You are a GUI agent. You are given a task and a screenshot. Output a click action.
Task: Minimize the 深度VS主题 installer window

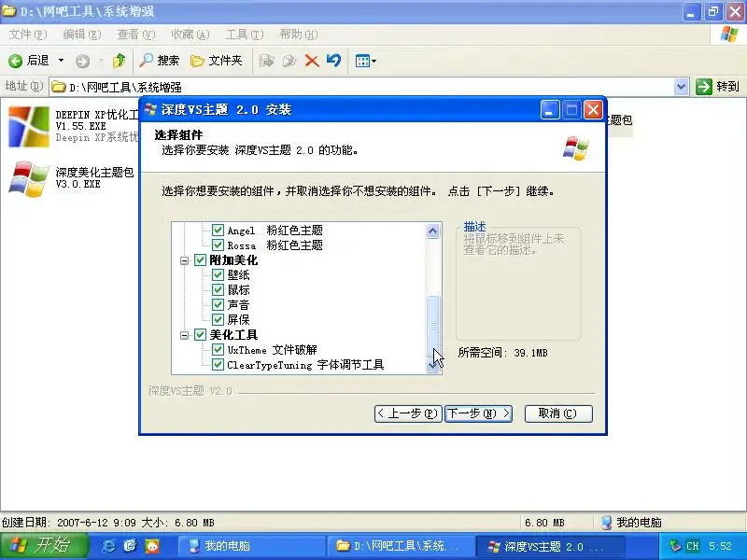tap(550, 110)
